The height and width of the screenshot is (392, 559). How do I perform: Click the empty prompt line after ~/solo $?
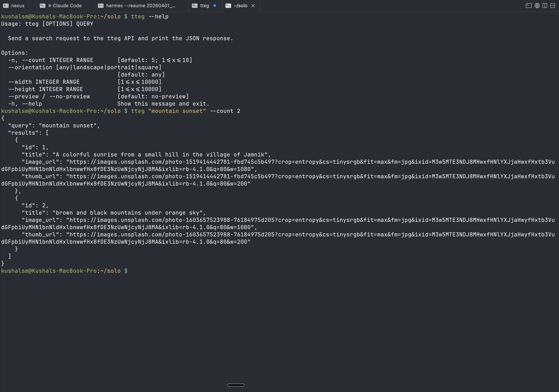[x=146, y=271]
